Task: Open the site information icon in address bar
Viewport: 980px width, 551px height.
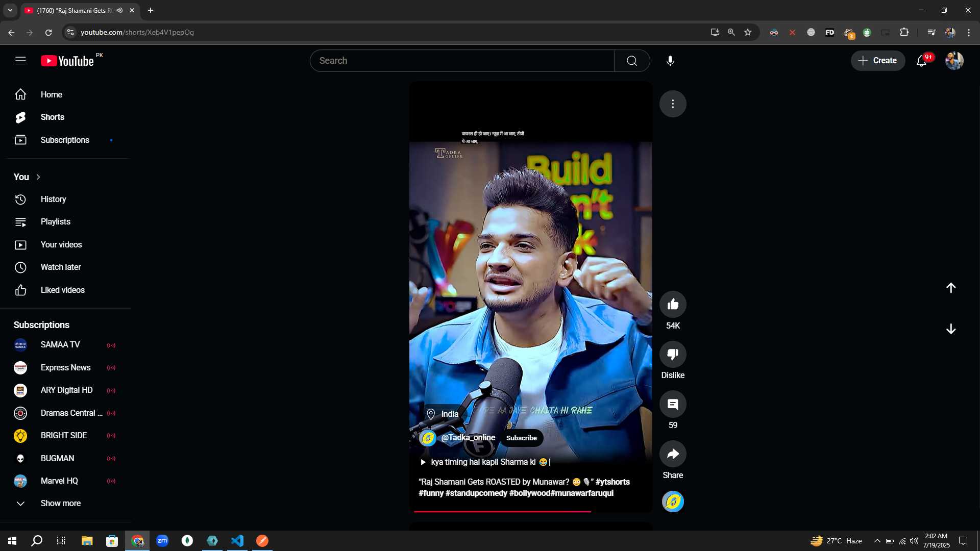Action: tap(70, 32)
